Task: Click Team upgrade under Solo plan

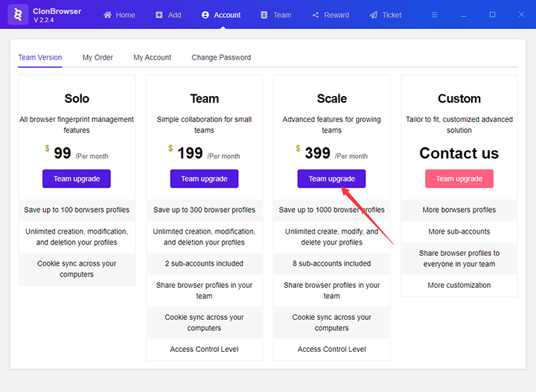Action: [77, 179]
